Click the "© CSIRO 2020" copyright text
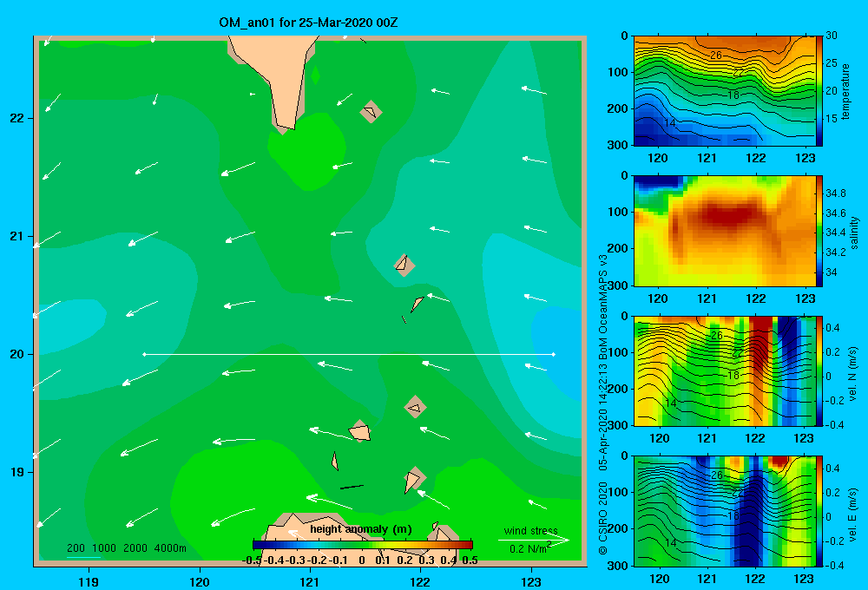The image size is (868, 590). (603, 518)
